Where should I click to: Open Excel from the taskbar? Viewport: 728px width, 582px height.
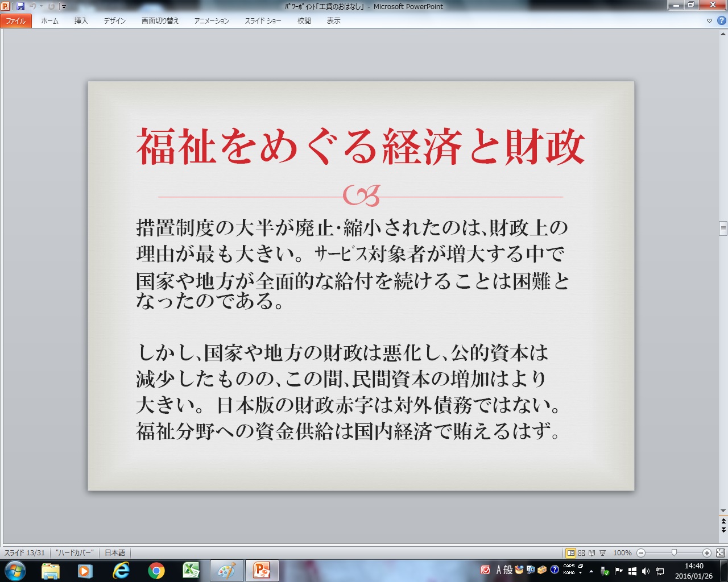point(191,571)
